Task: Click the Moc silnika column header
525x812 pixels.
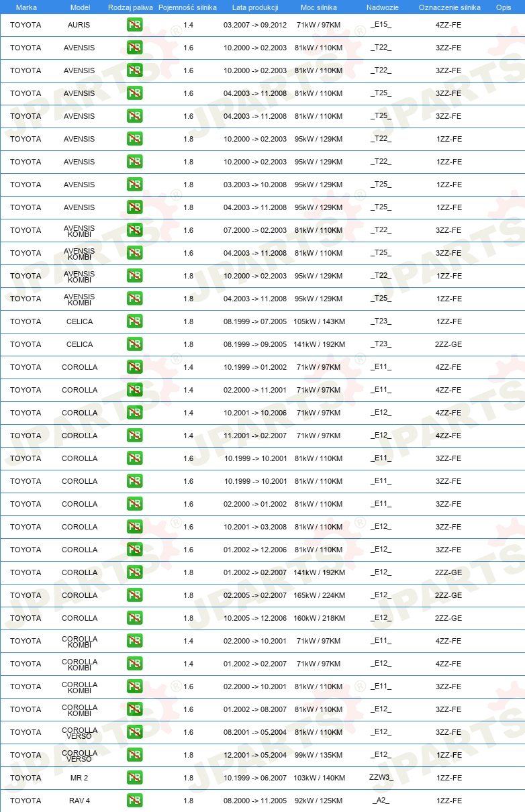Action: click(319, 7)
